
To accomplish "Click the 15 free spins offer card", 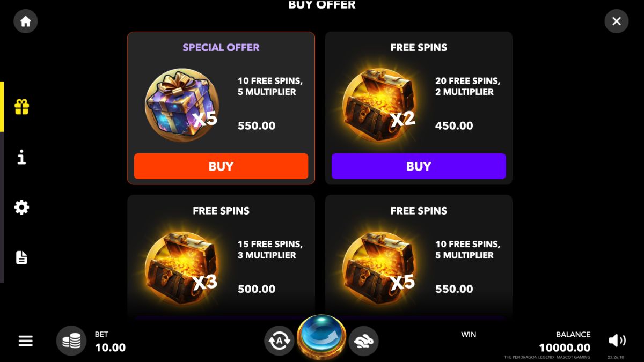I will pos(221,257).
